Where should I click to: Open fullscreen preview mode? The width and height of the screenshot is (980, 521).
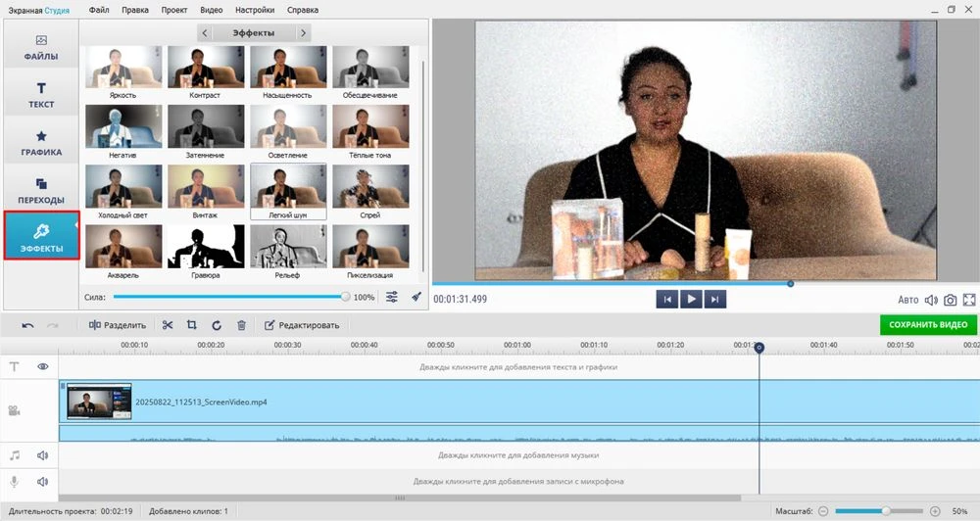[969, 300]
